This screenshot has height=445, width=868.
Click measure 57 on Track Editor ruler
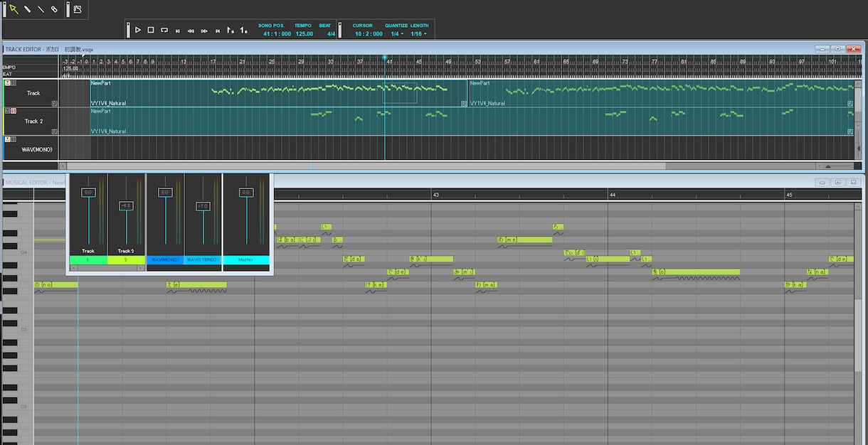pos(507,62)
